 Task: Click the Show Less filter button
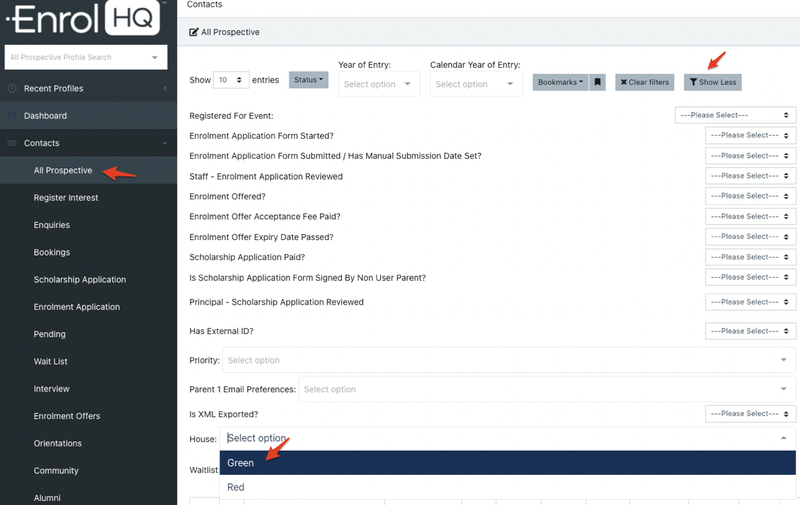(x=712, y=82)
